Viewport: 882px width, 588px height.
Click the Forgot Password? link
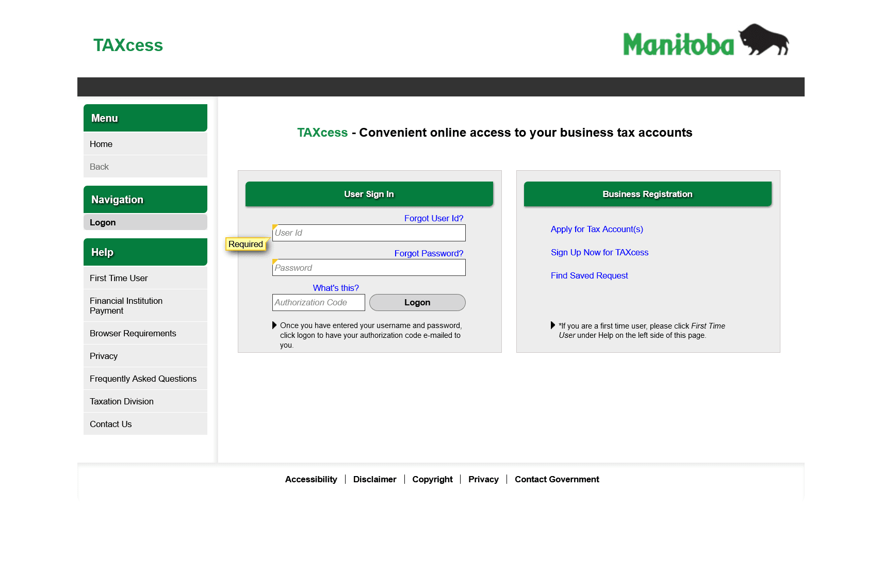(x=429, y=253)
